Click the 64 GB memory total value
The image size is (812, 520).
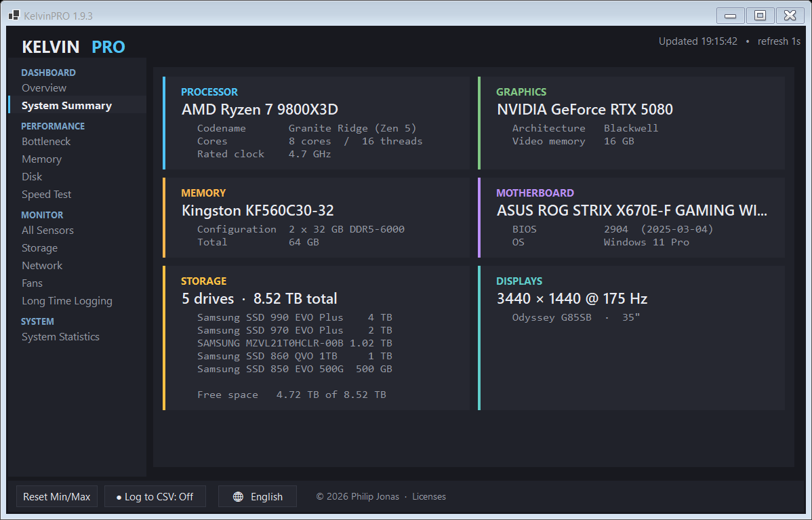pyautogui.click(x=304, y=242)
